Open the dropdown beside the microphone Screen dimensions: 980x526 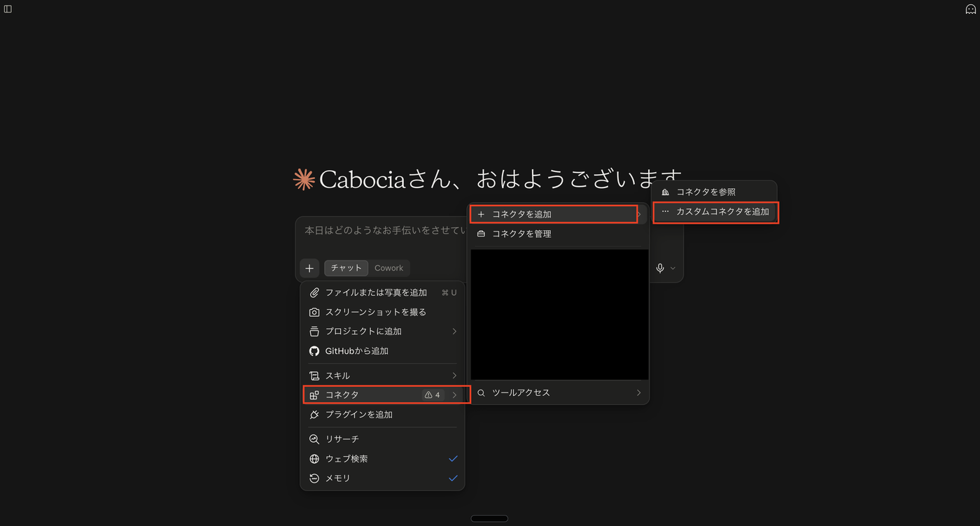click(673, 269)
